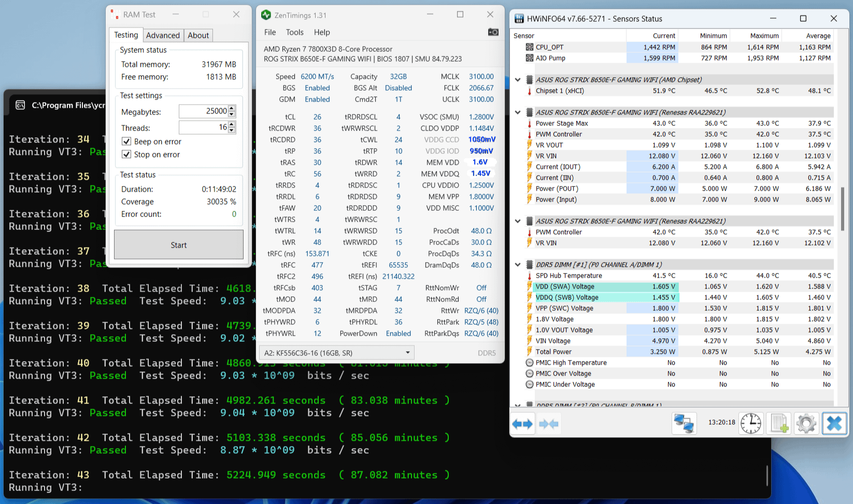Increase the Megabytes value with up arrow

click(x=232, y=108)
